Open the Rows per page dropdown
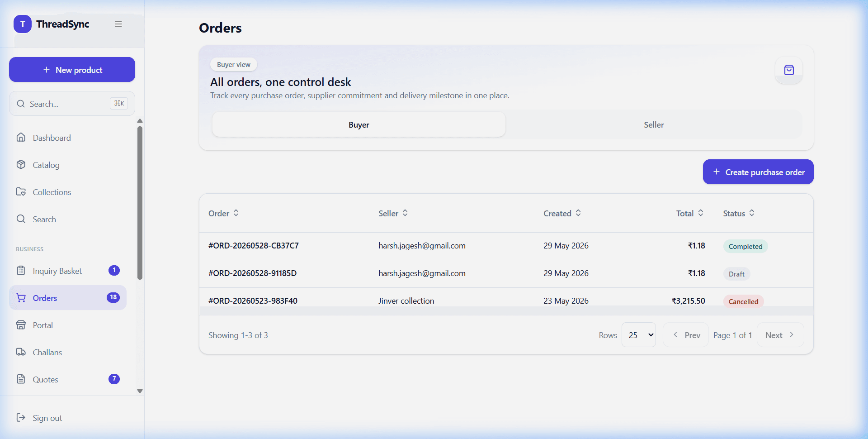 pyautogui.click(x=639, y=335)
